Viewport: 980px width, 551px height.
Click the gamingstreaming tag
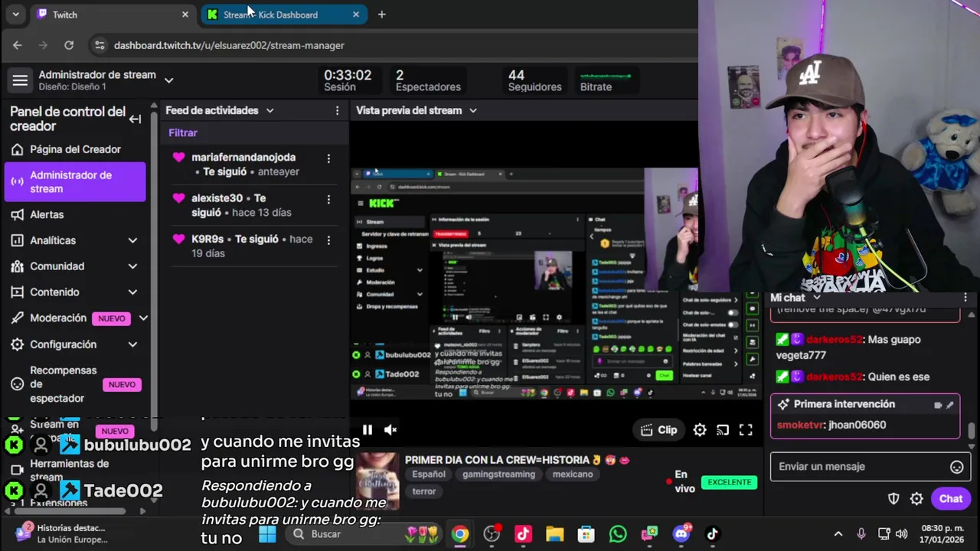498,474
